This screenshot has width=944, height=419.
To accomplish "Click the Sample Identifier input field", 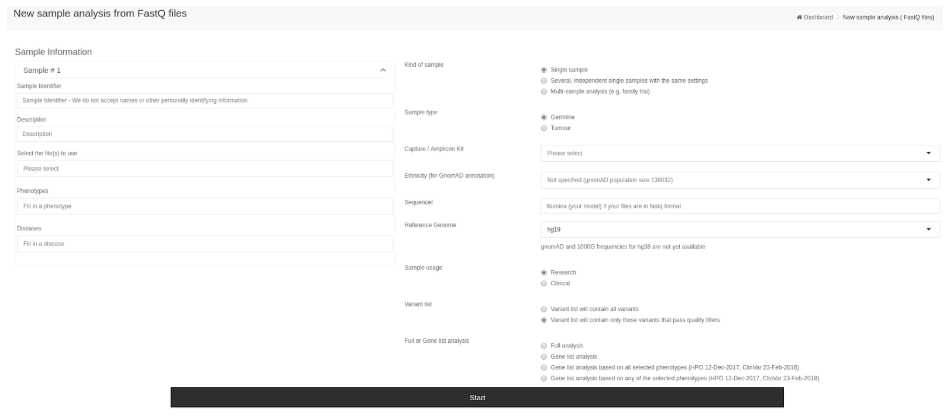I will pos(205,101).
